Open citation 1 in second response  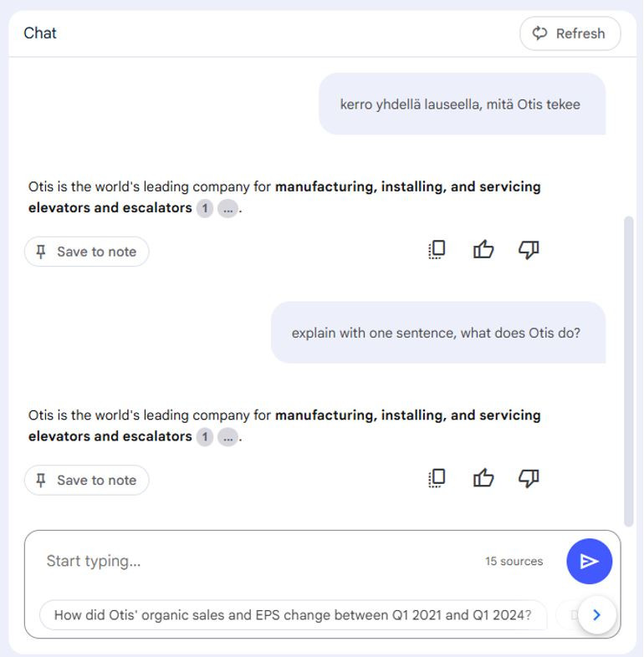click(205, 437)
